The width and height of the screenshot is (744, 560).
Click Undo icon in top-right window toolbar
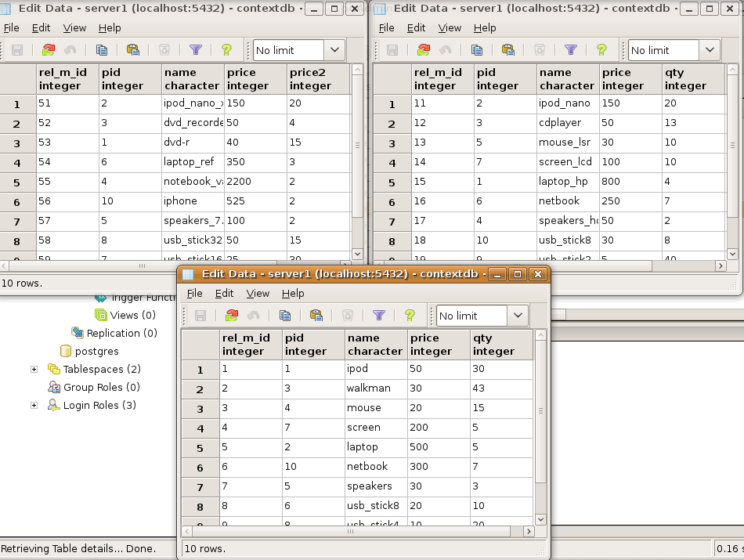446,50
